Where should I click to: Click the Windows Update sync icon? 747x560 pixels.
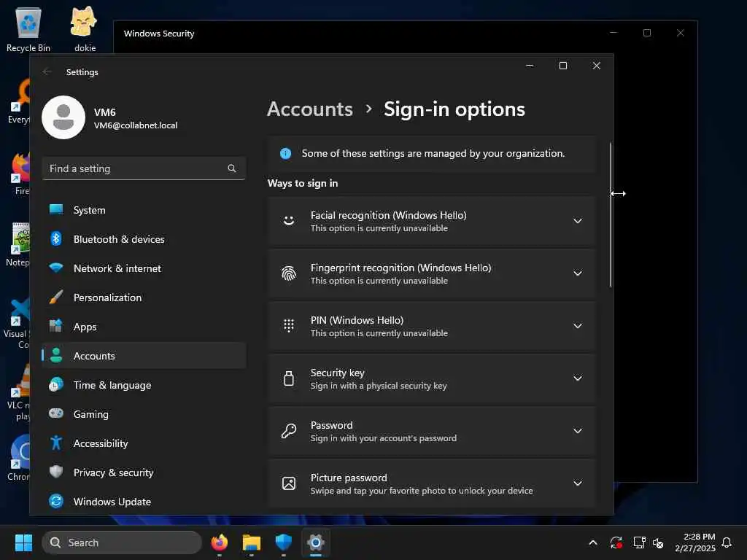[x=56, y=501]
